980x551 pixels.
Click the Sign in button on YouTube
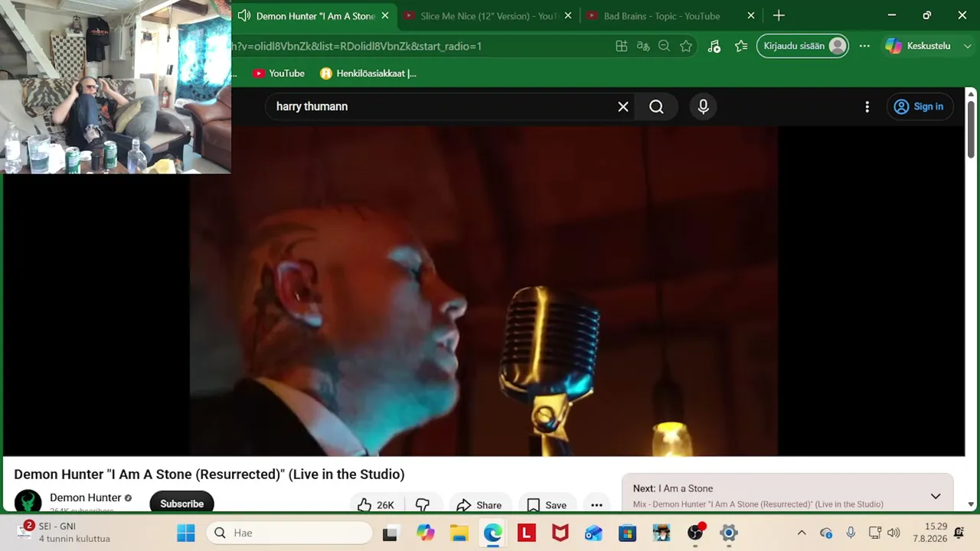[920, 107]
